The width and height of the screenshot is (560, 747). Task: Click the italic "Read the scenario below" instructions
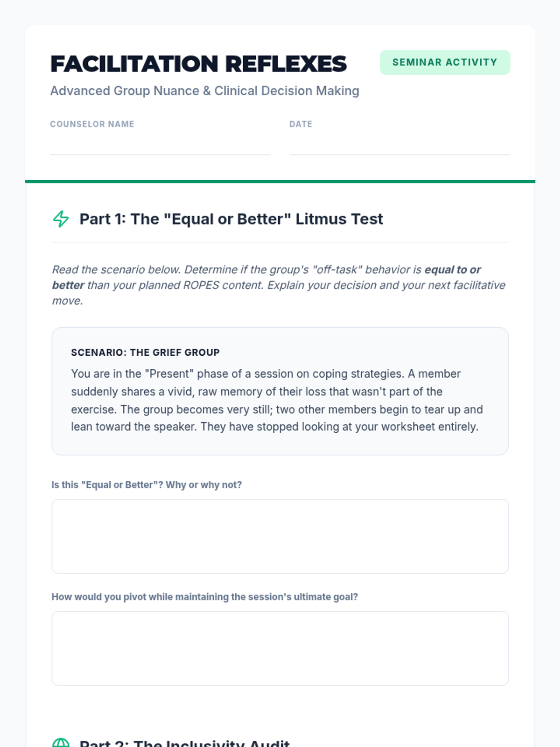[233, 285]
